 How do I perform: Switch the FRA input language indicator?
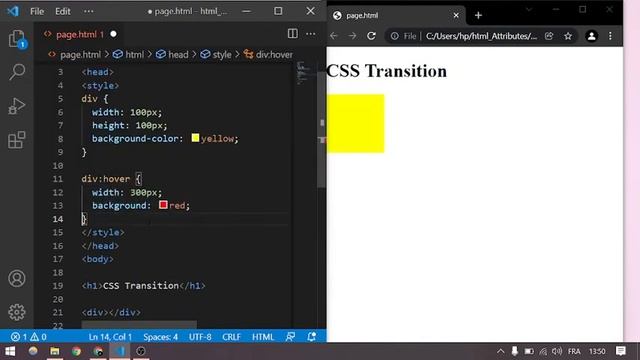574,351
